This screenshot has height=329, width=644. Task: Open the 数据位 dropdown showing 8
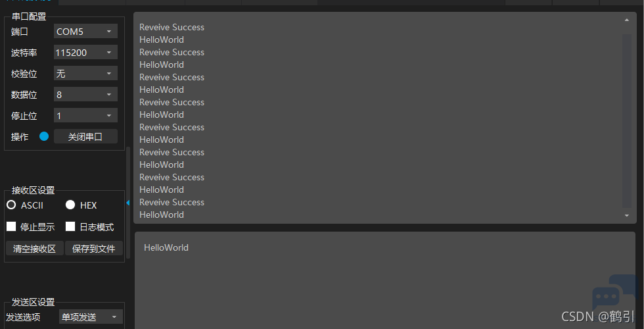pos(85,95)
